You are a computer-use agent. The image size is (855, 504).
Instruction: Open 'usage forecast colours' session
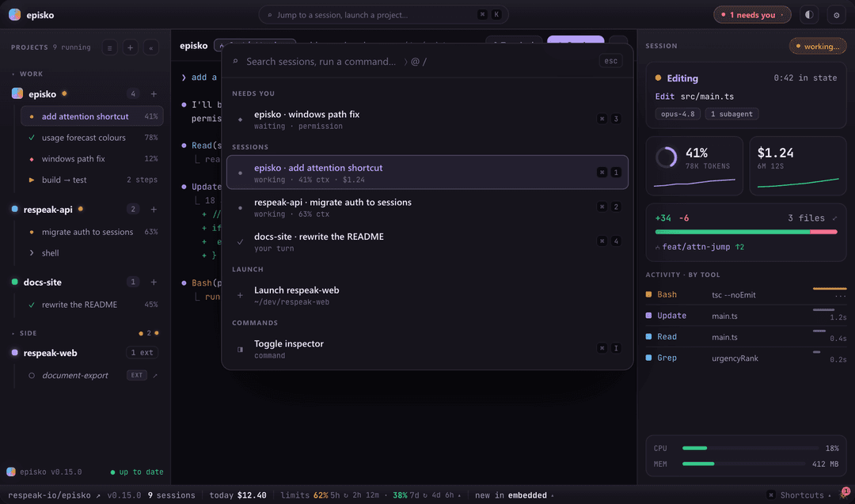92,138
